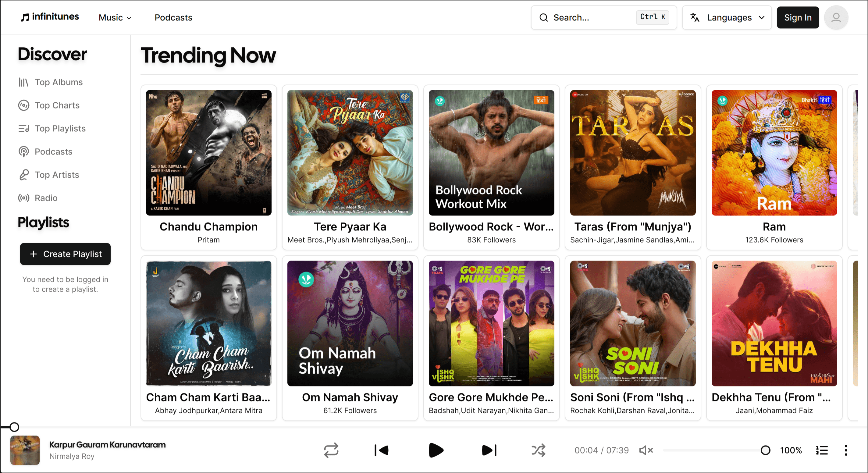The image size is (868, 473).
Task: Enable shuffle playback
Action: (x=538, y=450)
